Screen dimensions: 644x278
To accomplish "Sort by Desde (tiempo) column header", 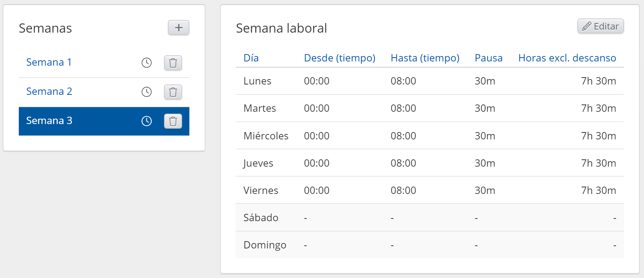I will coord(339,58).
